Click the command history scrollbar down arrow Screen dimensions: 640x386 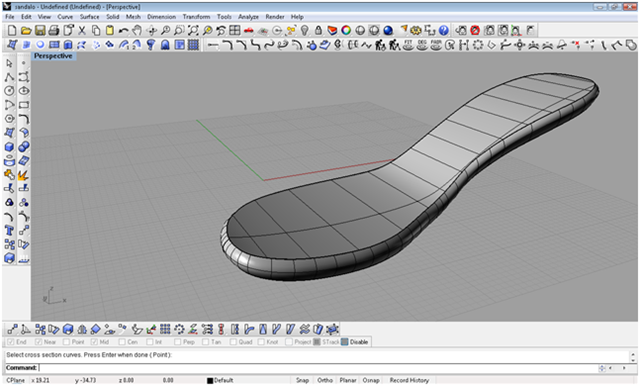click(x=633, y=360)
